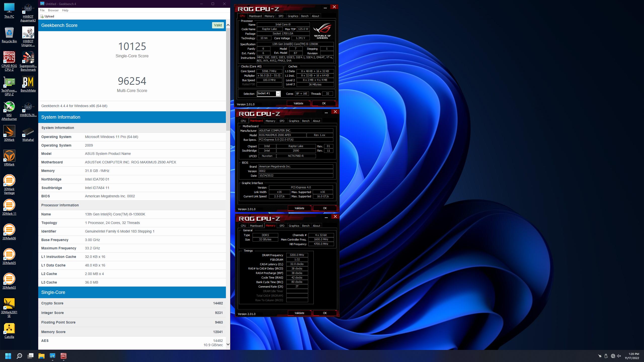Open the Browser menu in Geekbench
This screenshot has height=362, width=644.
(53, 10)
